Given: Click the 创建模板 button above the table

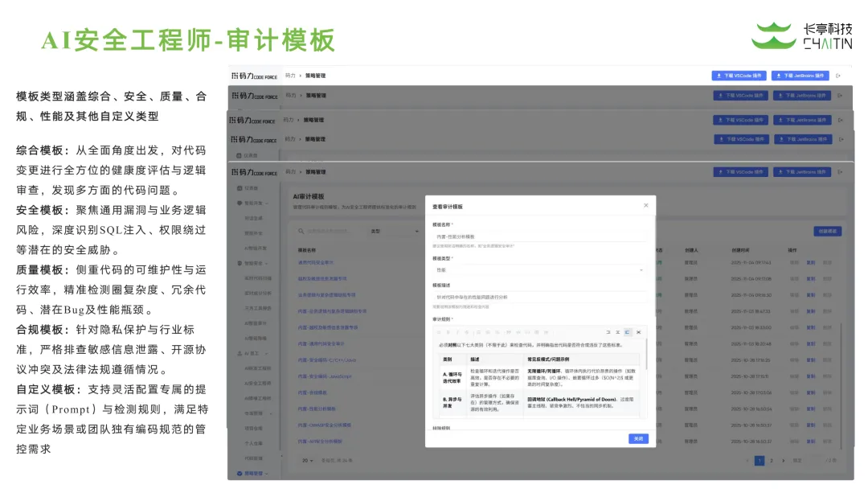Looking at the screenshot, I should point(828,232).
